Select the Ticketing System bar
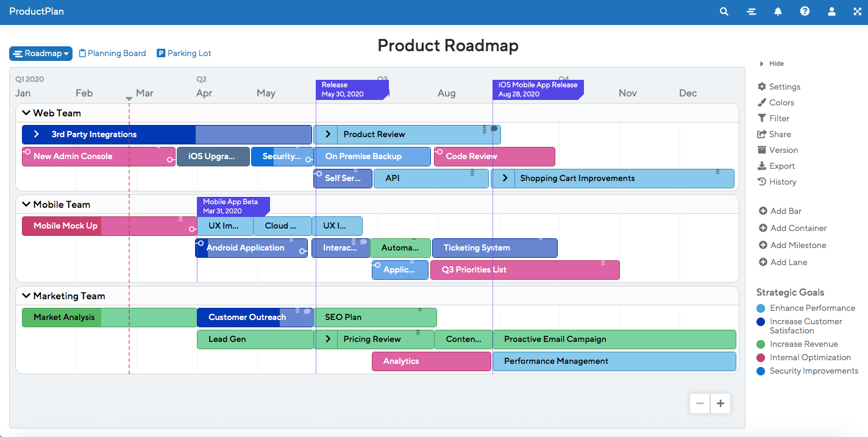This screenshot has height=437, width=868. [x=495, y=248]
